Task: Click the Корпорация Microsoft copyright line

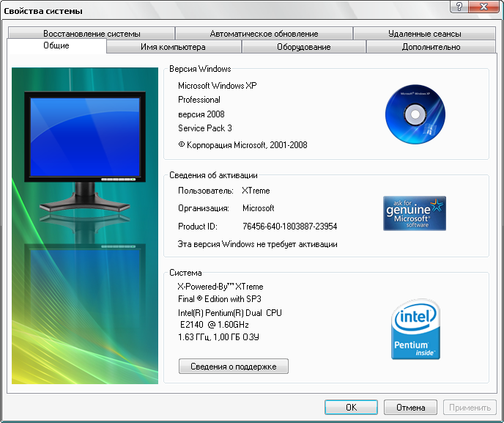Action: point(242,145)
